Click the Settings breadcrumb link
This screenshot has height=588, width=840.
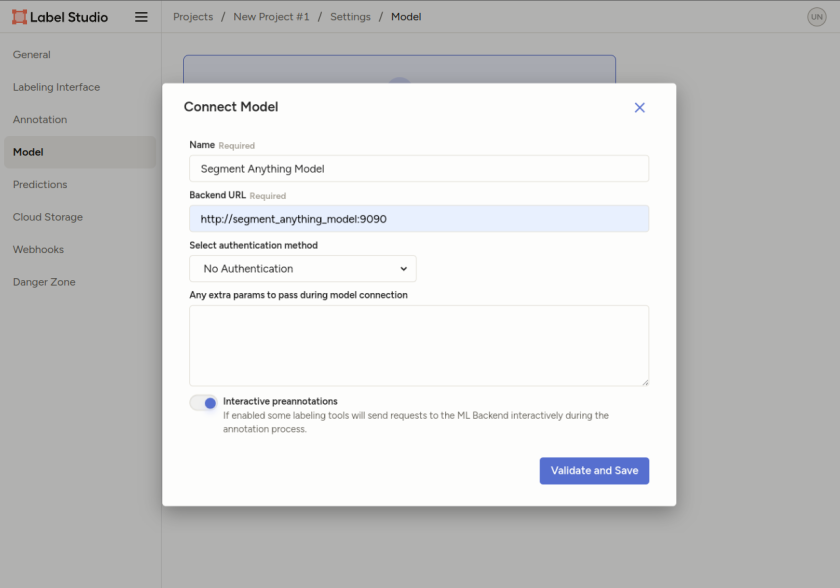[x=350, y=17]
